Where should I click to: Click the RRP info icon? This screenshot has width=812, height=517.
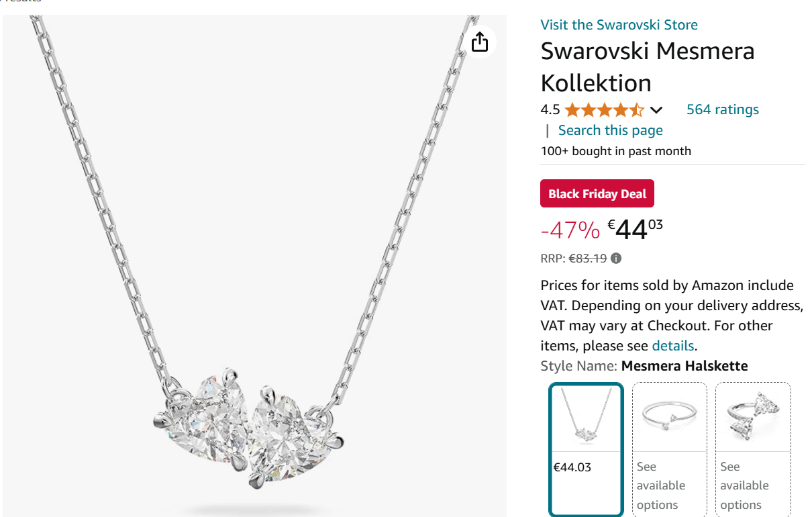[x=616, y=258]
